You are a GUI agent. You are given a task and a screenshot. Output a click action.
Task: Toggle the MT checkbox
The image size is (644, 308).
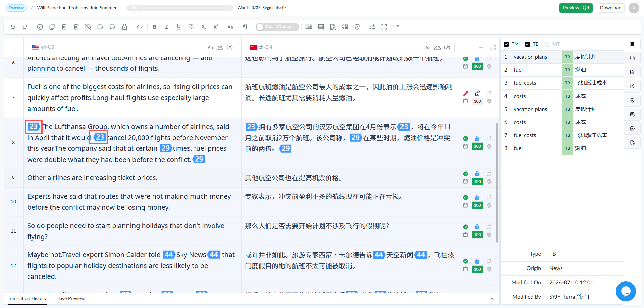coord(548,44)
